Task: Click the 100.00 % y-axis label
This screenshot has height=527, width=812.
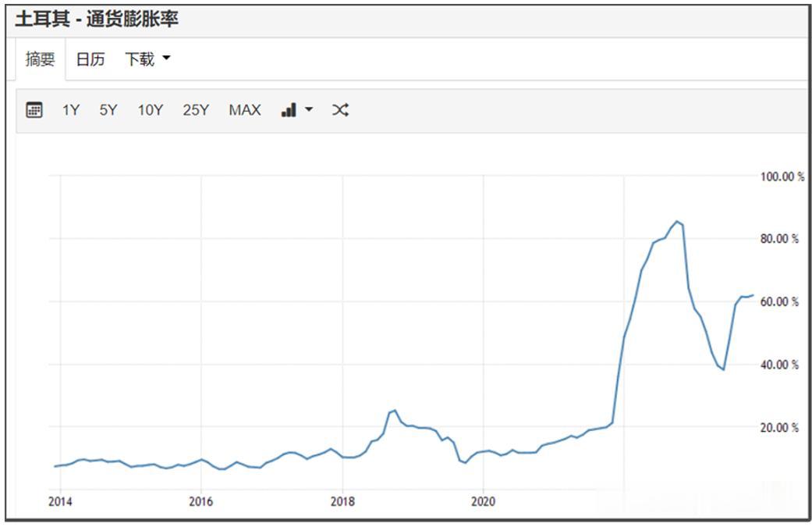Action: pyautogui.click(x=782, y=176)
